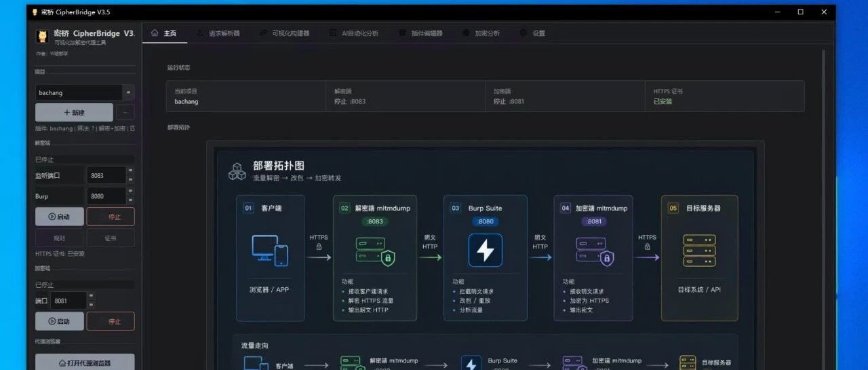Open the 证书 button in sidebar
The width and height of the screenshot is (868, 370).
[111, 238]
